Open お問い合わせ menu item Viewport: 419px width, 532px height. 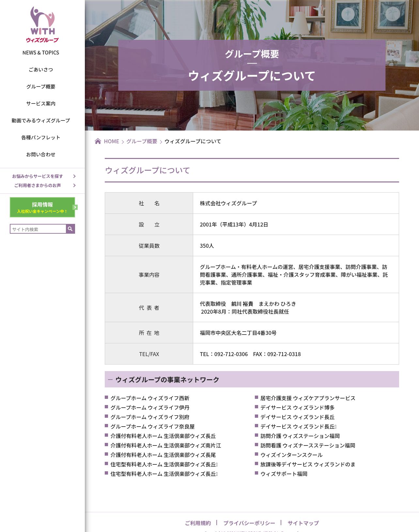41,154
